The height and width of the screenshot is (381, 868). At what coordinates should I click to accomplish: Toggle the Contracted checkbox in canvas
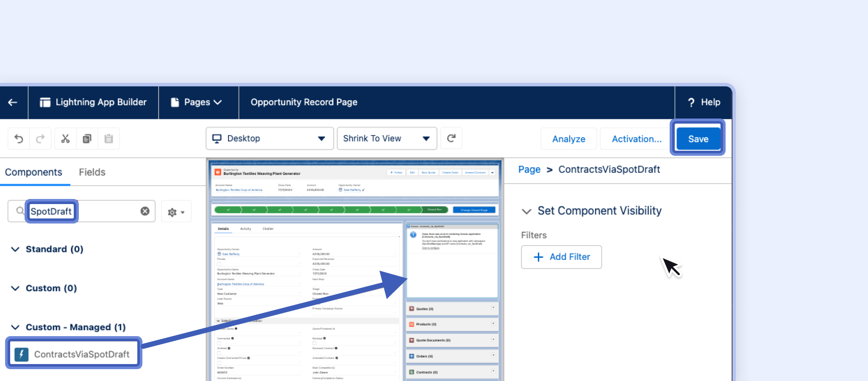(x=219, y=343)
